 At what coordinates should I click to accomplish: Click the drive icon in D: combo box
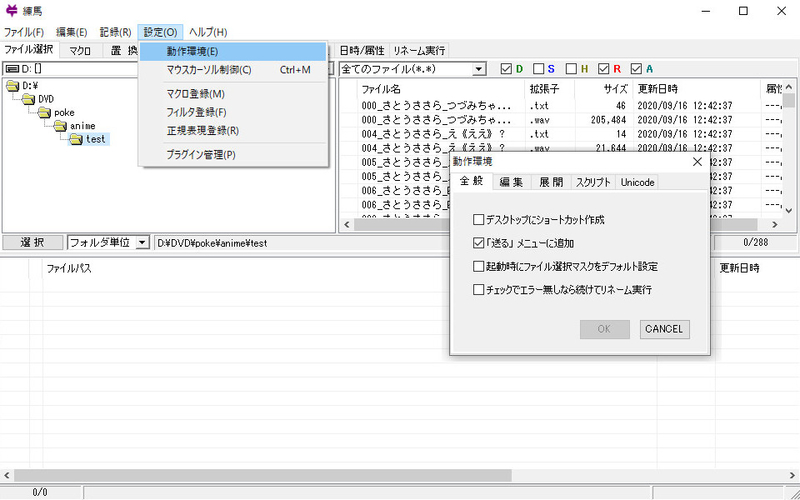(12, 69)
